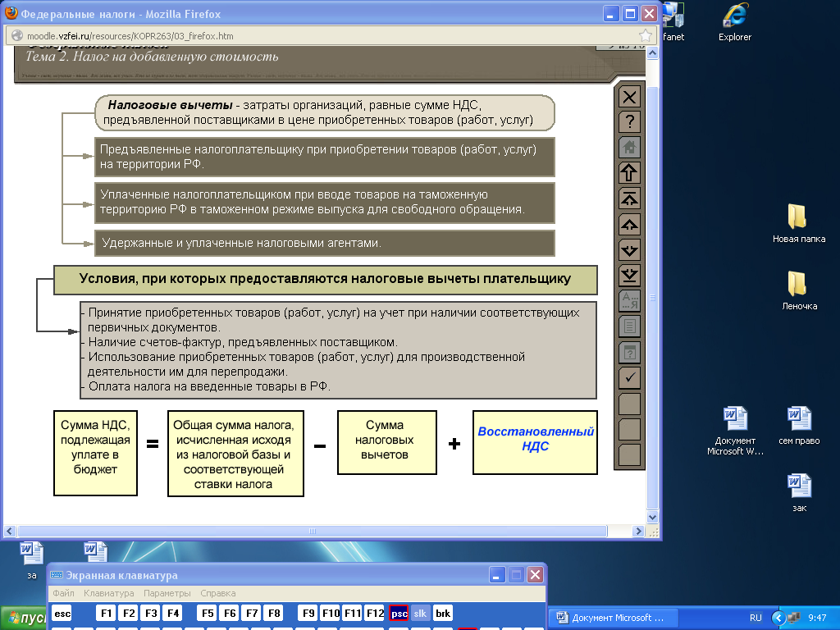Click the Условия, при которых предоставляются heading
This screenshot has height=630, width=840.
coord(325,280)
